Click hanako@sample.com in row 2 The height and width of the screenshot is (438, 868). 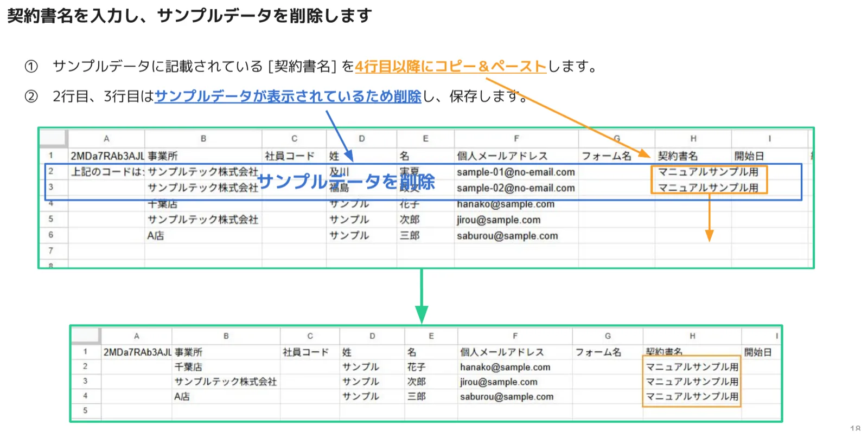pyautogui.click(x=505, y=367)
